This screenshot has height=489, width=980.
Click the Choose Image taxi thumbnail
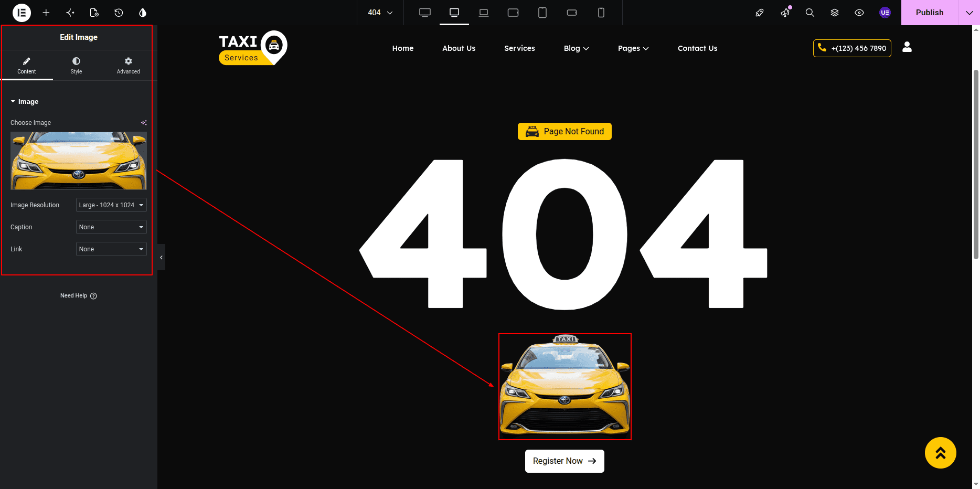click(x=79, y=161)
